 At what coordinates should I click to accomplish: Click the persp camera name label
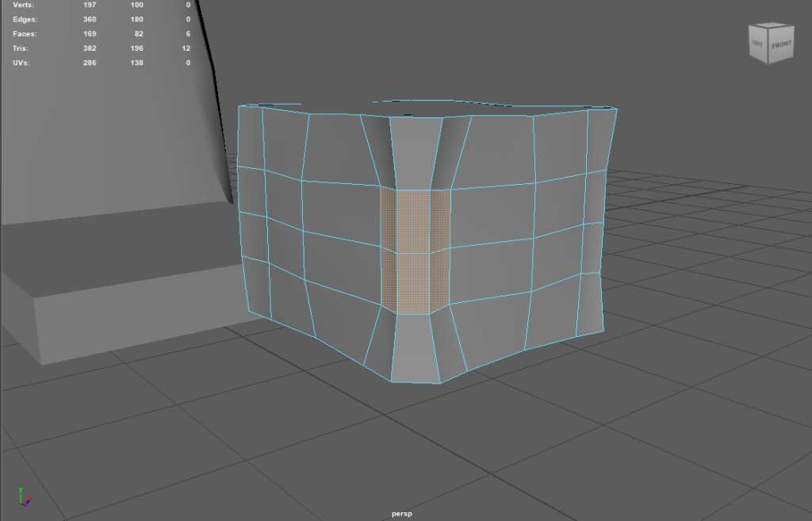point(402,514)
